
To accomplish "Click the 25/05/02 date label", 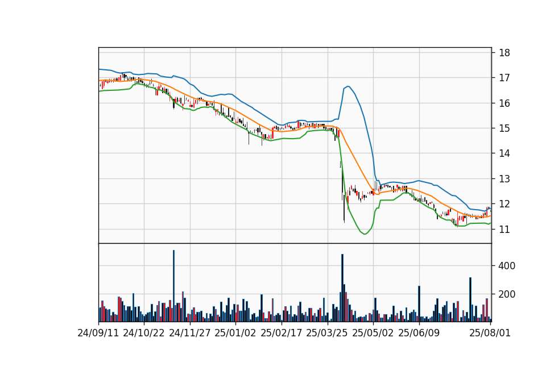I will pyautogui.click(x=373, y=333).
